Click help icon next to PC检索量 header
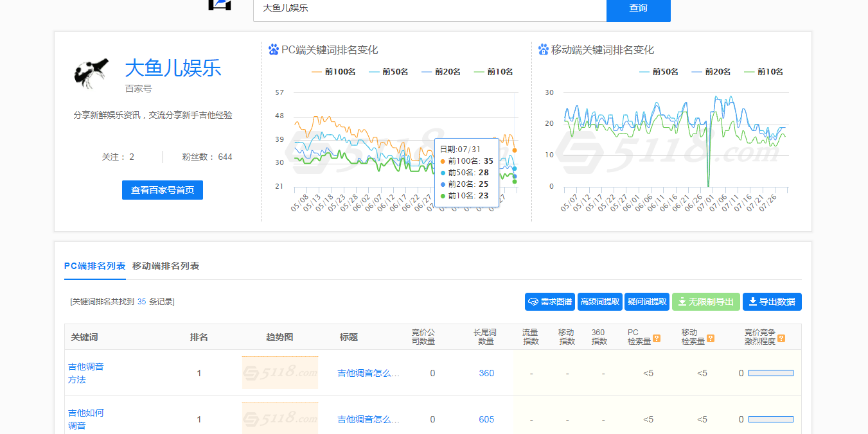 tap(657, 338)
